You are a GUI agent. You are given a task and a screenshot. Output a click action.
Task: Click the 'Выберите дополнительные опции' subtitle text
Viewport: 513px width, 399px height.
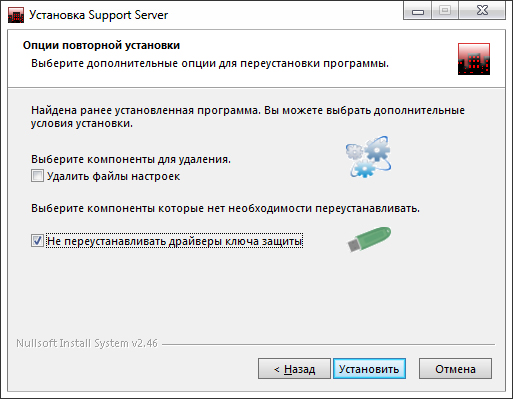tap(210, 63)
